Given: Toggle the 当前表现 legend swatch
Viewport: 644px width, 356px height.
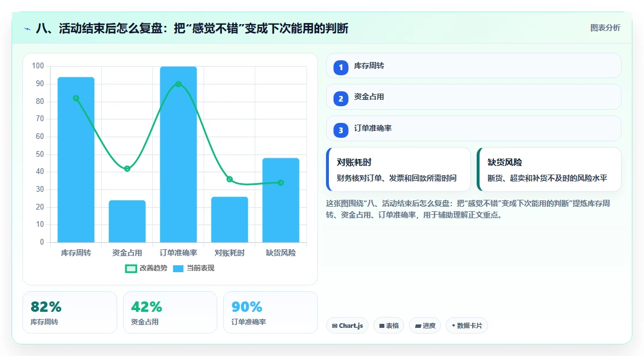Looking at the screenshot, I should point(178,268).
